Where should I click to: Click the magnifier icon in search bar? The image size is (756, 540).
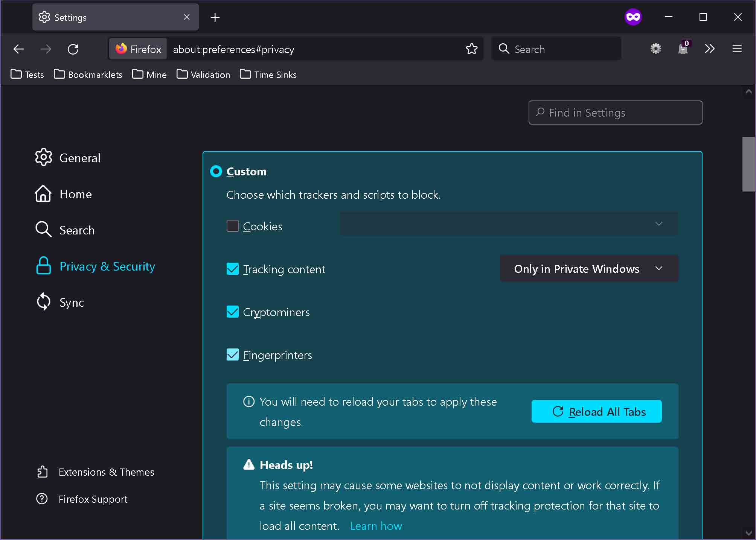[504, 49]
